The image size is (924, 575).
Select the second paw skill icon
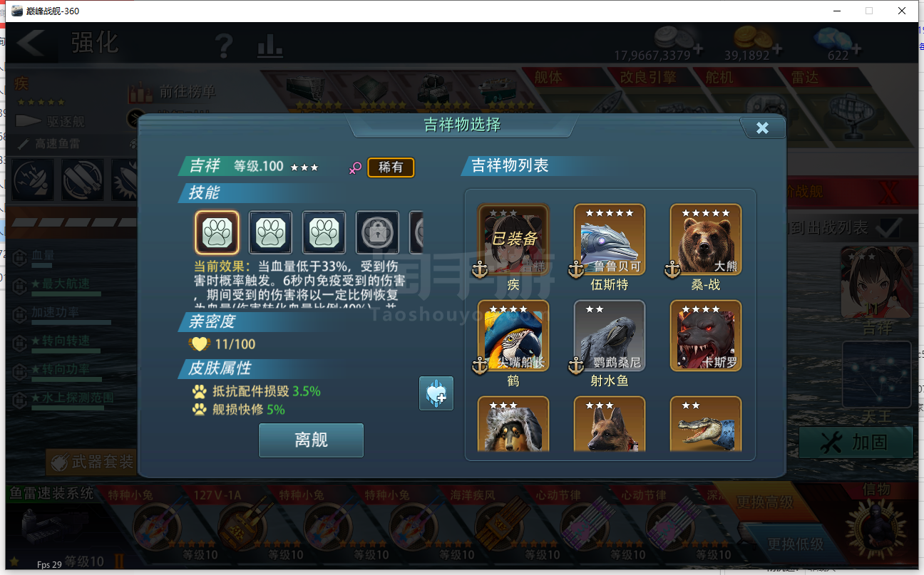click(270, 232)
